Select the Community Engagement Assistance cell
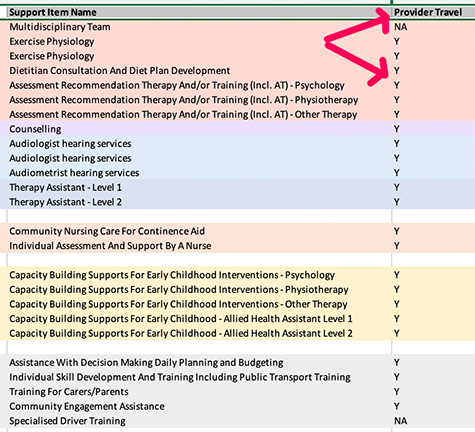 point(199,406)
